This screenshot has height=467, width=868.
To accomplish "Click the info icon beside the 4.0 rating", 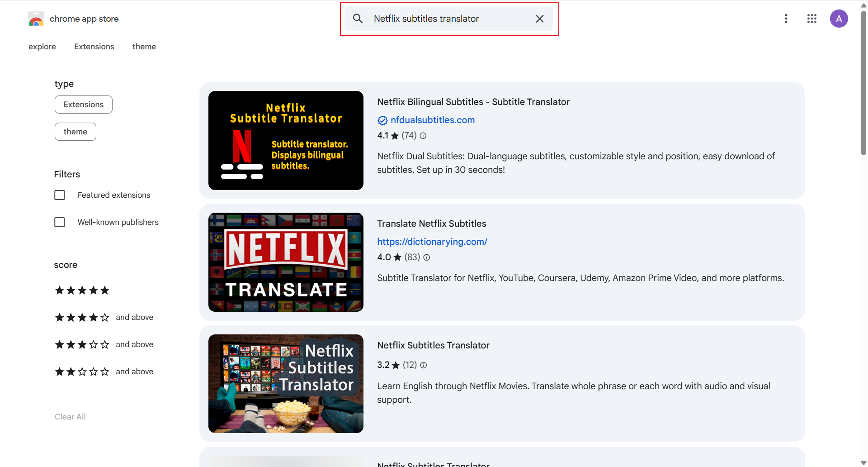I will click(x=426, y=257).
